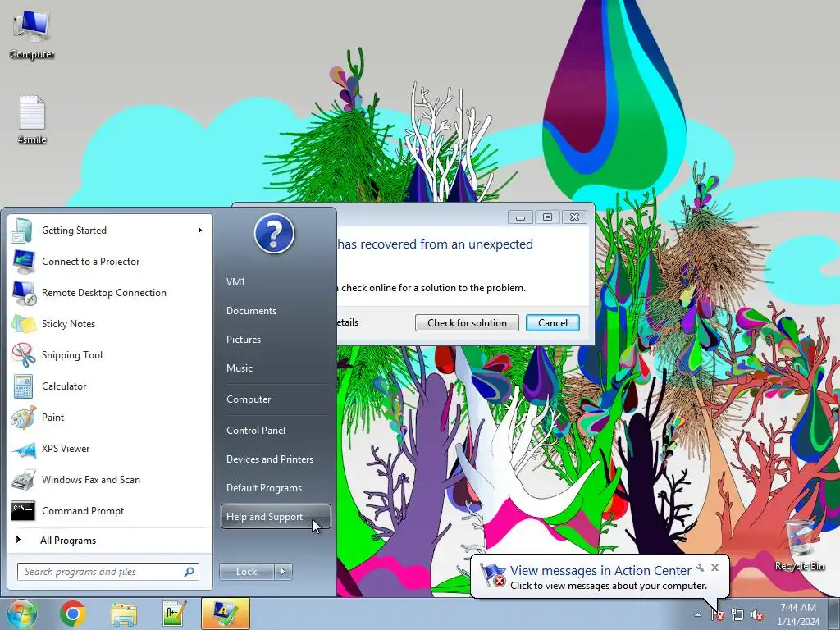Click the Start orb button

(x=21, y=614)
